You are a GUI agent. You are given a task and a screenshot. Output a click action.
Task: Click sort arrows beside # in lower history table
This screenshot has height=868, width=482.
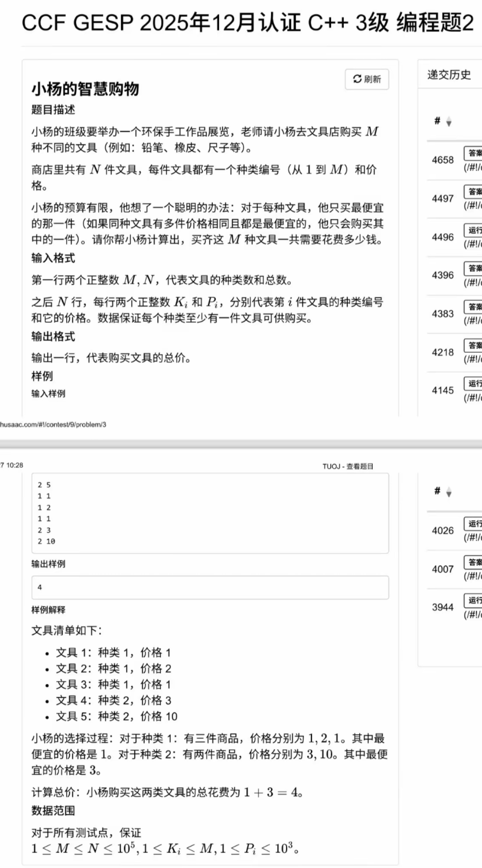(449, 492)
